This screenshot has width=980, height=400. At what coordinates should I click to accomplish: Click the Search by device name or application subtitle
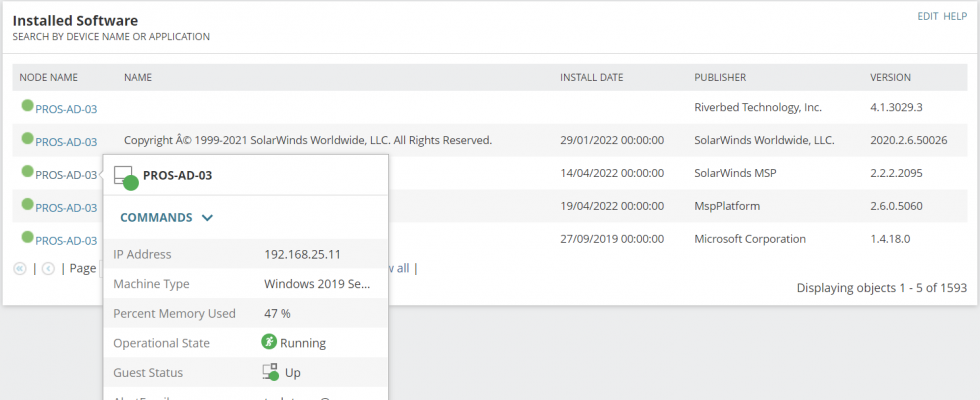(111, 37)
